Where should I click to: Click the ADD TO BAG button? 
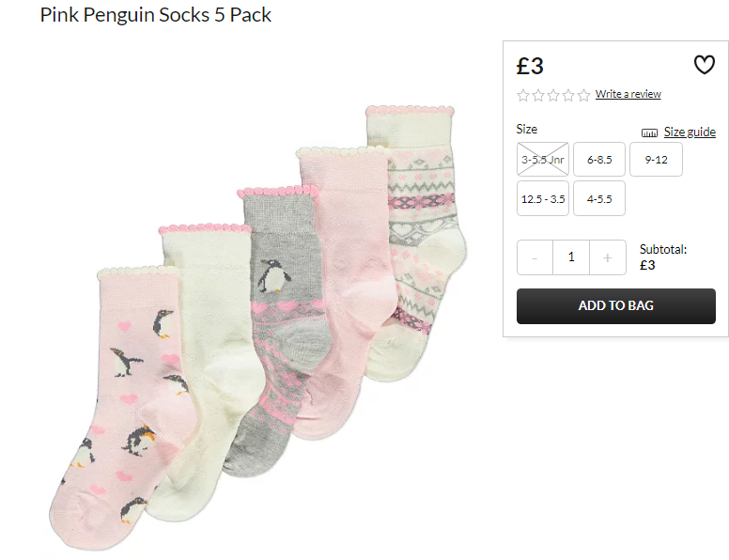point(616,306)
